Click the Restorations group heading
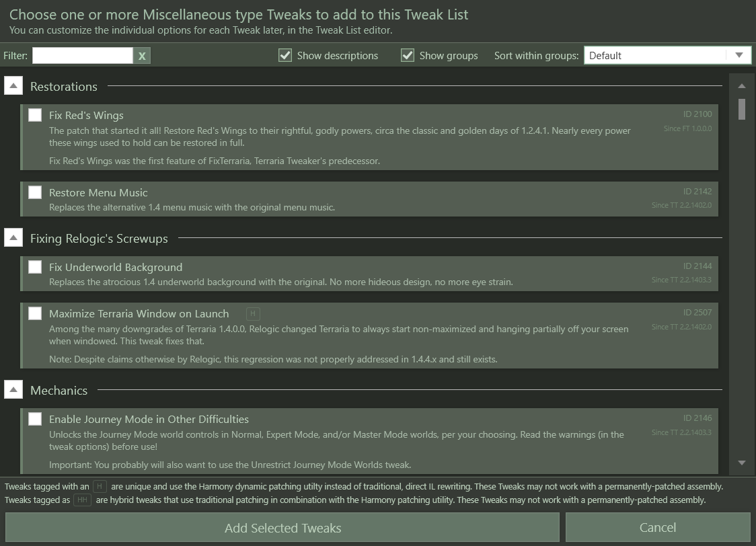 64,87
